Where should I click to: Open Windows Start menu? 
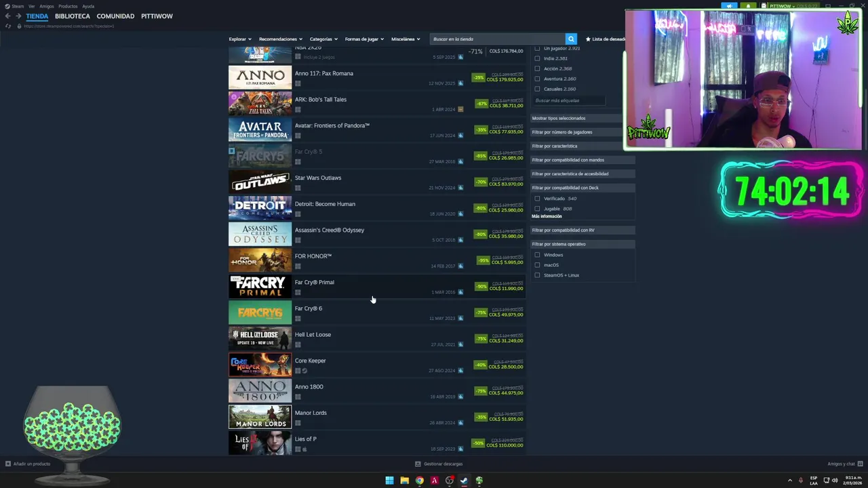point(389,481)
